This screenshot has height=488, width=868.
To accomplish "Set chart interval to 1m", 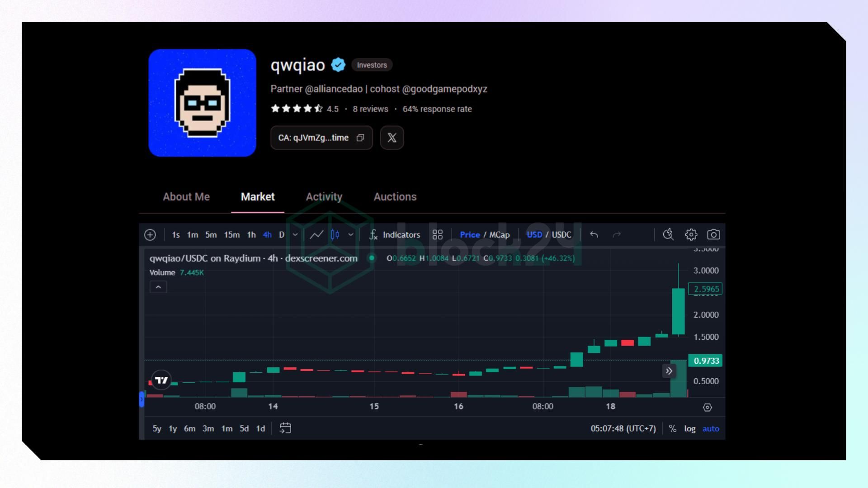I will click(x=193, y=235).
